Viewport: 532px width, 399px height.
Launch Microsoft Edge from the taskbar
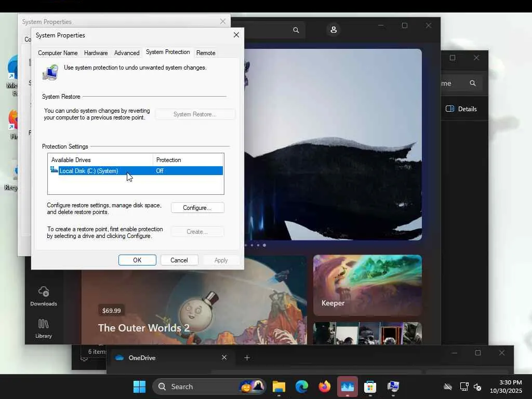tap(302, 387)
